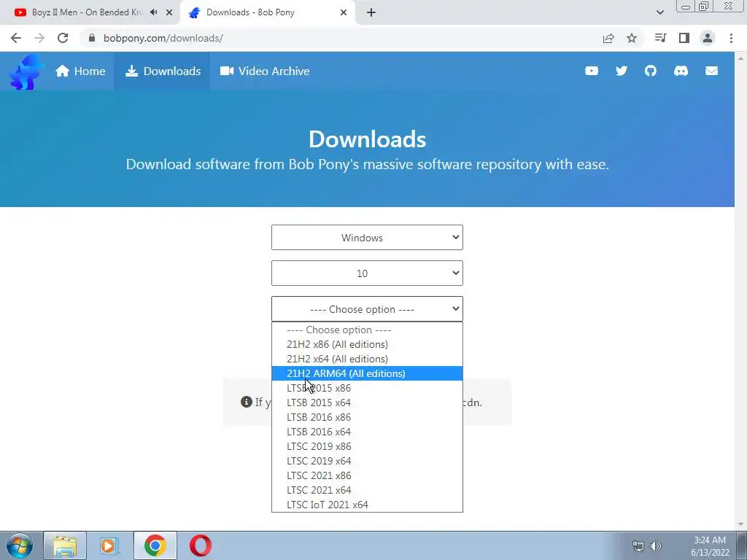
Task: Open Downloads nav link
Action: [x=163, y=71]
